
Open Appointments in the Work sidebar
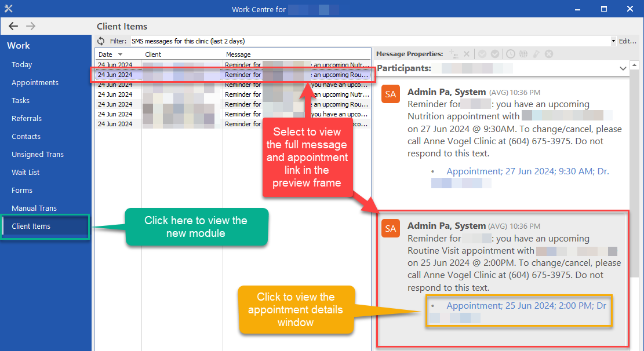point(35,83)
